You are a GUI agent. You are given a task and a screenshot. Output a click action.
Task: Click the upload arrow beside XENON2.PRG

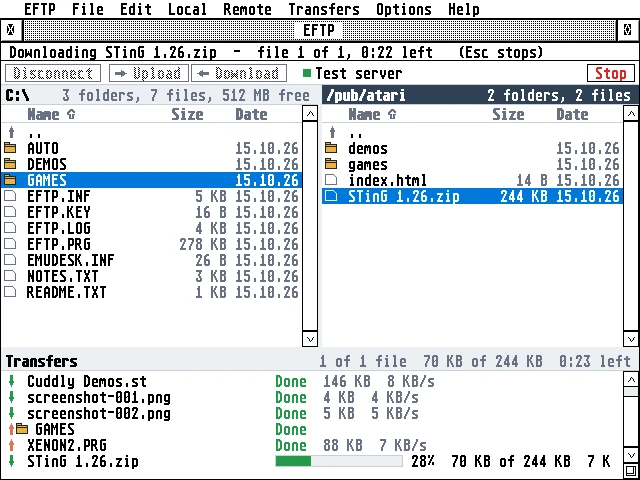click(11, 445)
